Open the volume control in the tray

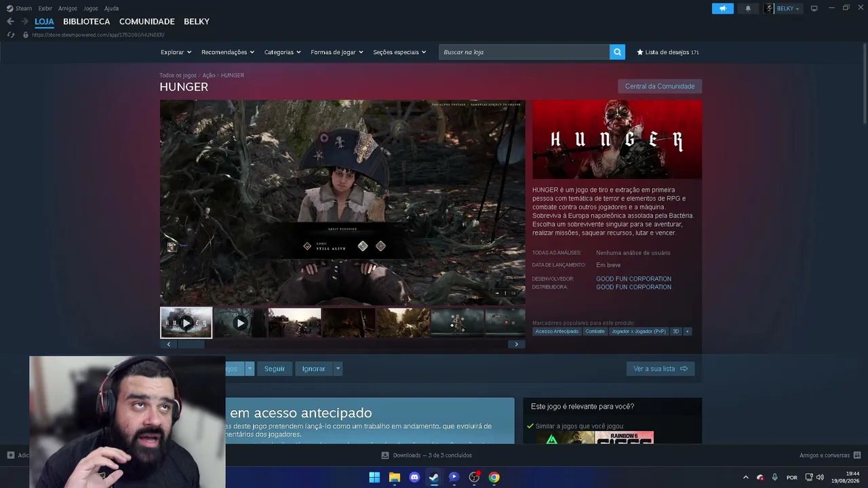pyautogui.click(x=820, y=477)
